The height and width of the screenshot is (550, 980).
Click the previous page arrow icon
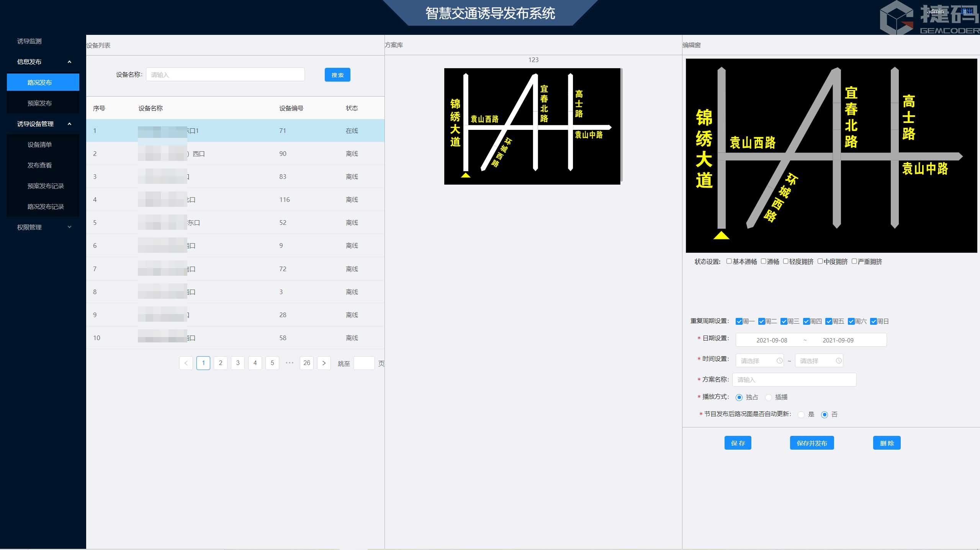(x=186, y=363)
